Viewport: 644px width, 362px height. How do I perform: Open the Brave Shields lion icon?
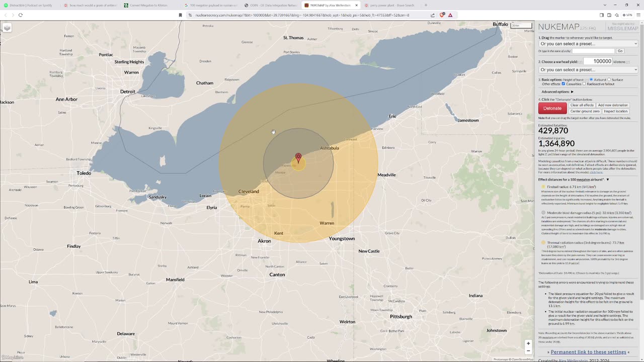coord(442,15)
